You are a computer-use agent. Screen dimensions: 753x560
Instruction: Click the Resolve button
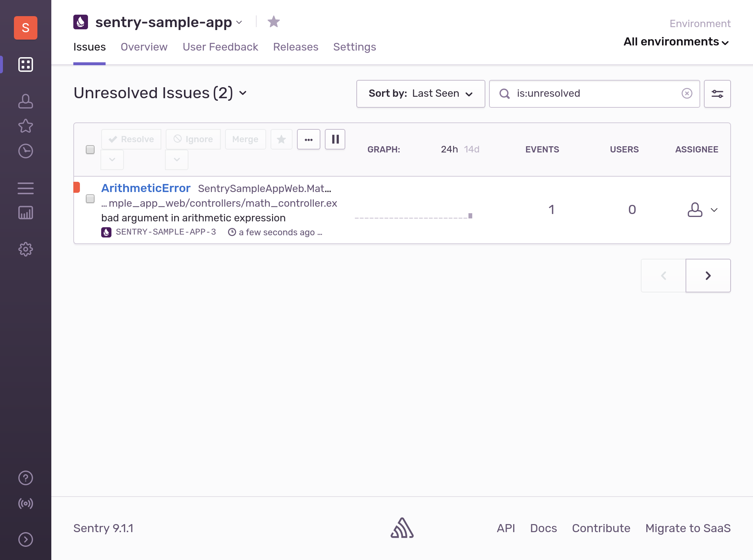pos(131,139)
